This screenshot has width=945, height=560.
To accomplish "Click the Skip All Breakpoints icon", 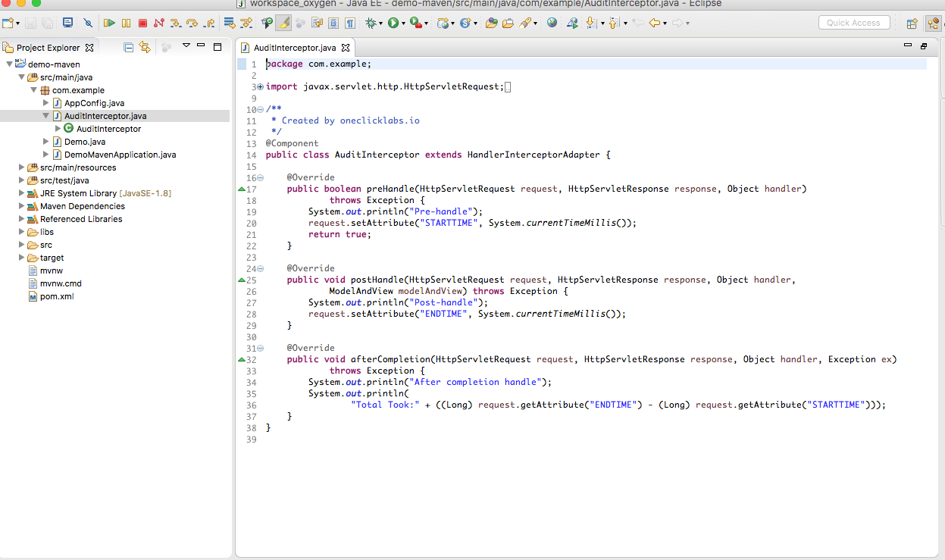I will tap(87, 23).
